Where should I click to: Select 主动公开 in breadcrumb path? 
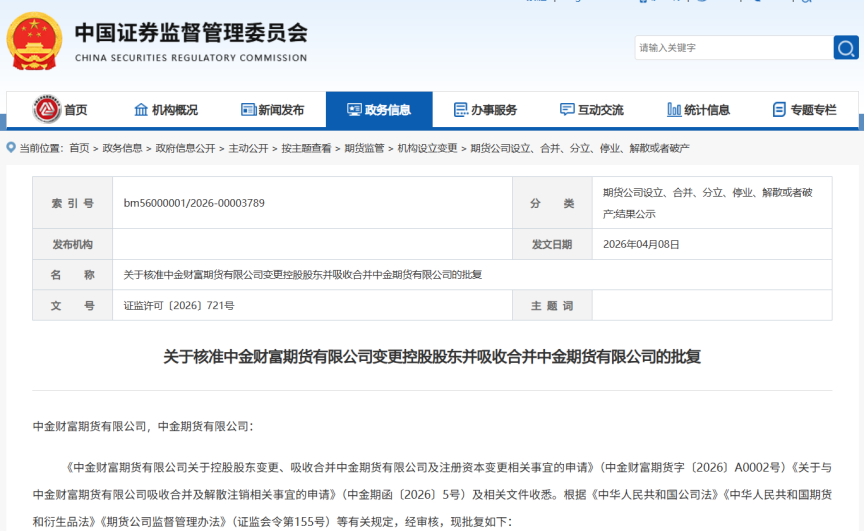[248, 148]
